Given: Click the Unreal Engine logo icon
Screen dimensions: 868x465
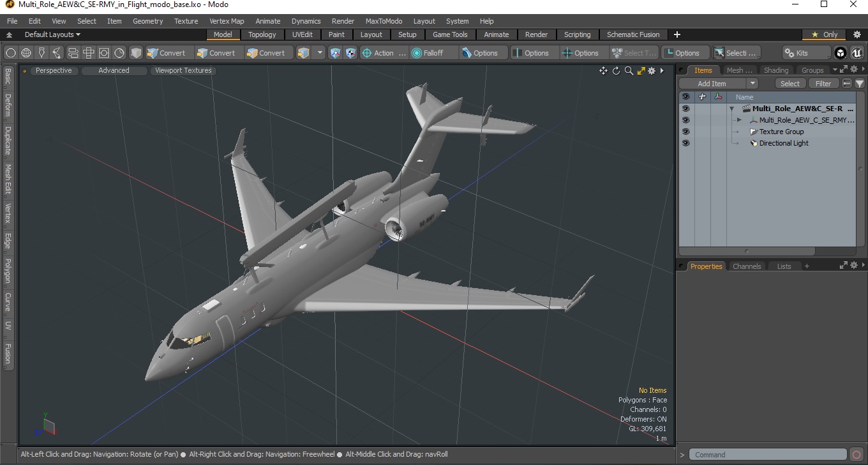Looking at the screenshot, I should pos(856,53).
